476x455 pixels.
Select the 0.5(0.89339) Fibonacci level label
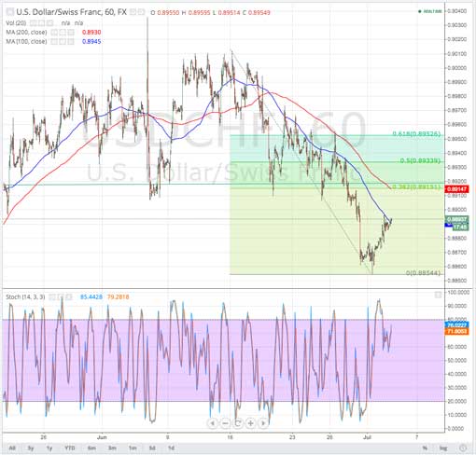(x=420, y=160)
